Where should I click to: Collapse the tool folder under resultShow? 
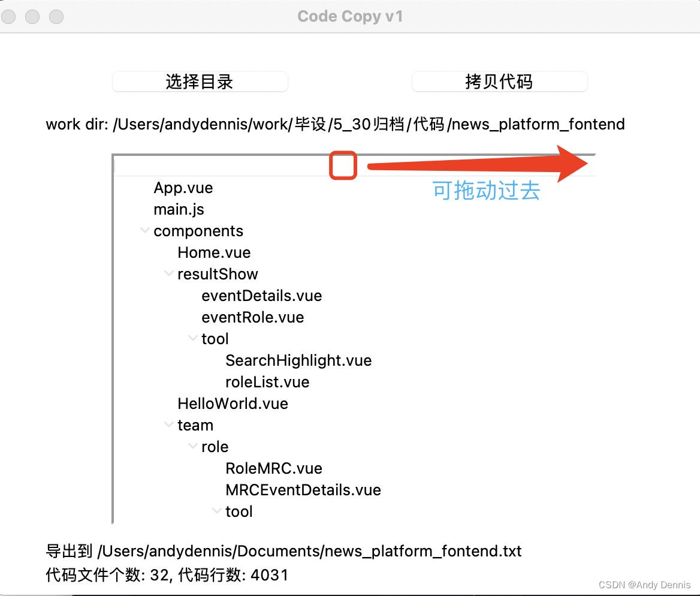click(192, 338)
